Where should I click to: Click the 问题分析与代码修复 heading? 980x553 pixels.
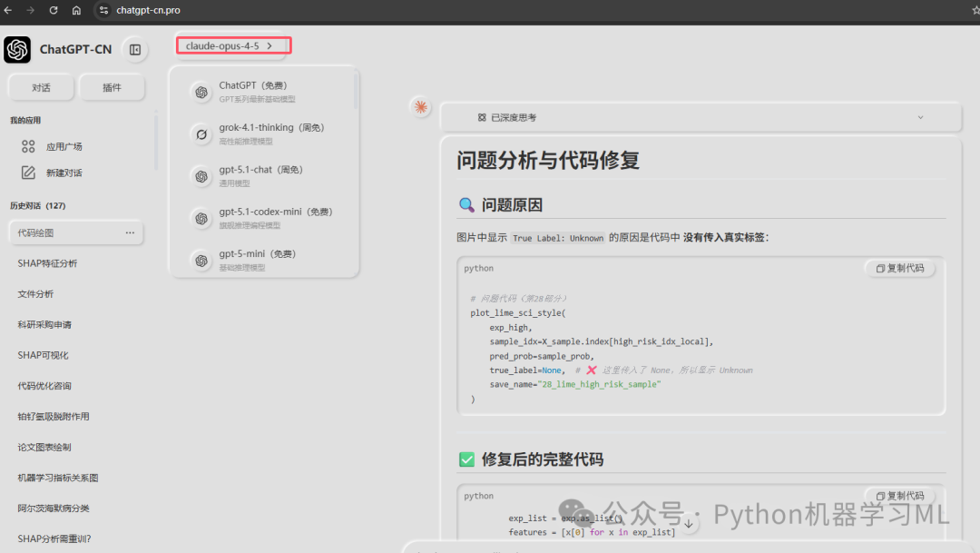(x=548, y=160)
